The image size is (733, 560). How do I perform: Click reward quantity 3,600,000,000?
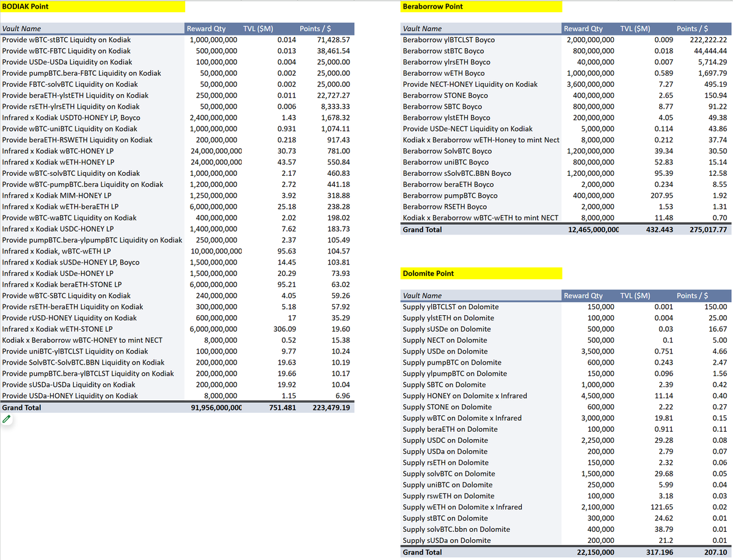(x=591, y=84)
